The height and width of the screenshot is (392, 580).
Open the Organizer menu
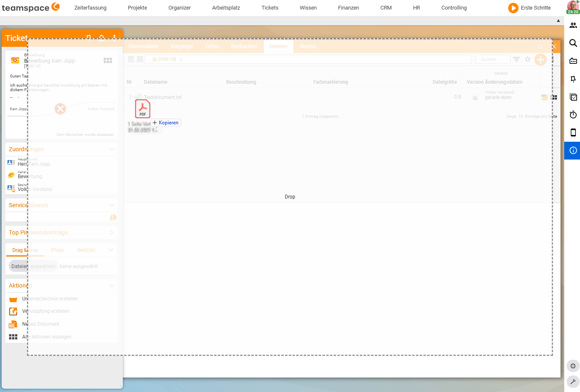point(180,7)
